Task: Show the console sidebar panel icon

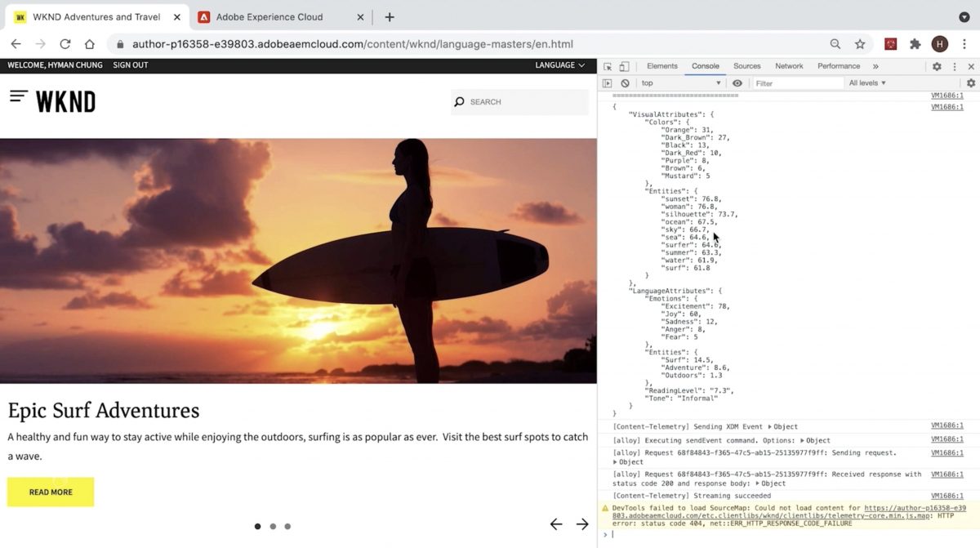Action: 607,83
